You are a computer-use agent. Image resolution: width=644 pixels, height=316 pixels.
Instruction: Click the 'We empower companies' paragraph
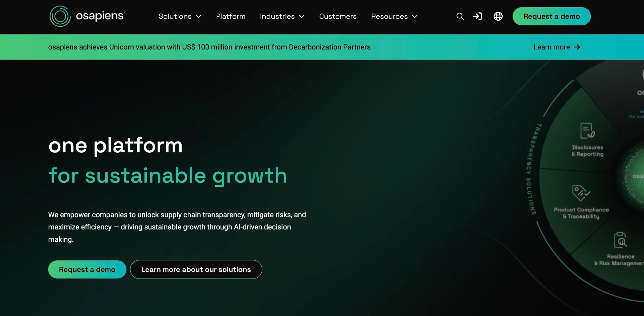[x=177, y=227]
